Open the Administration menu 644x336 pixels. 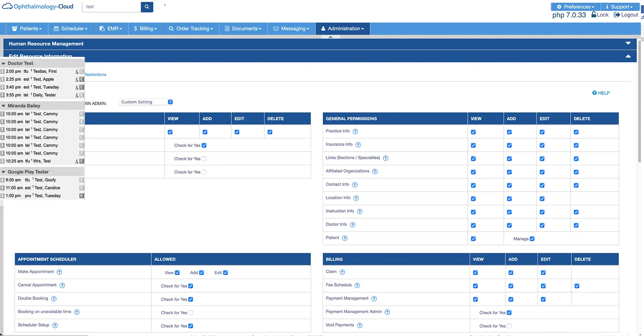point(343,29)
